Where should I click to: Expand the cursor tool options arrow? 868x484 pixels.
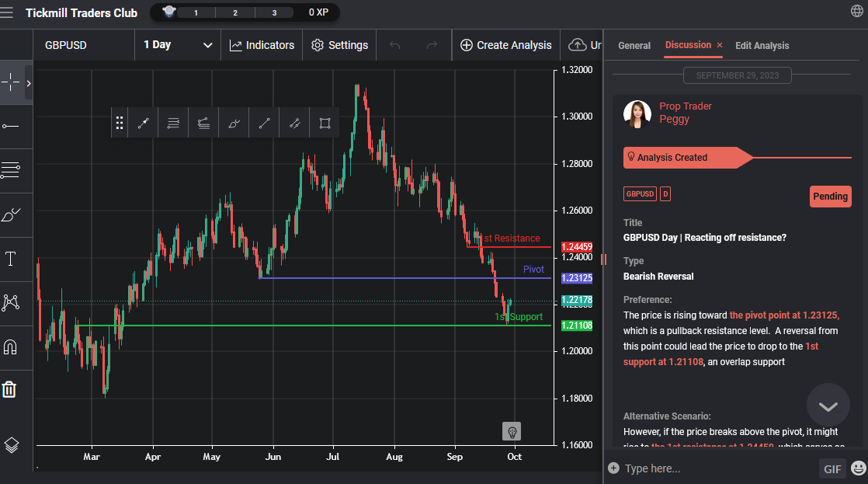coord(28,83)
